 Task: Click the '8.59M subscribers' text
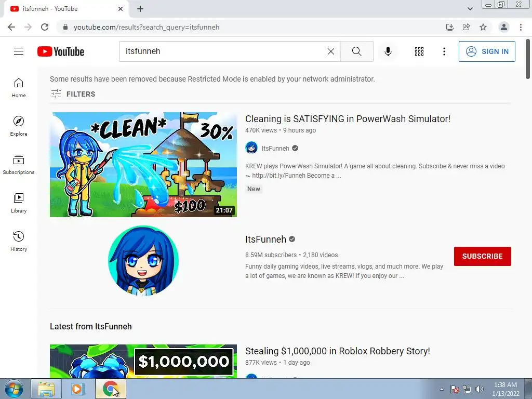[x=271, y=255]
